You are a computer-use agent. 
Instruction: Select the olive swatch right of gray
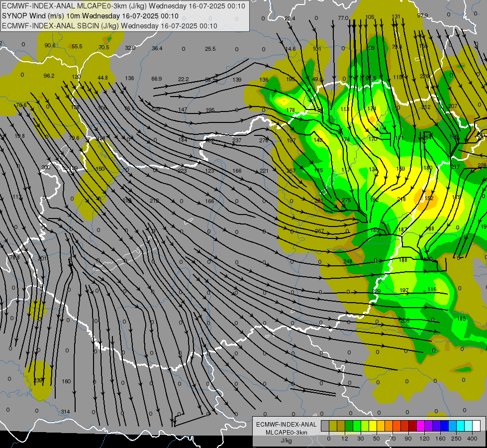pyautogui.click(x=333, y=426)
